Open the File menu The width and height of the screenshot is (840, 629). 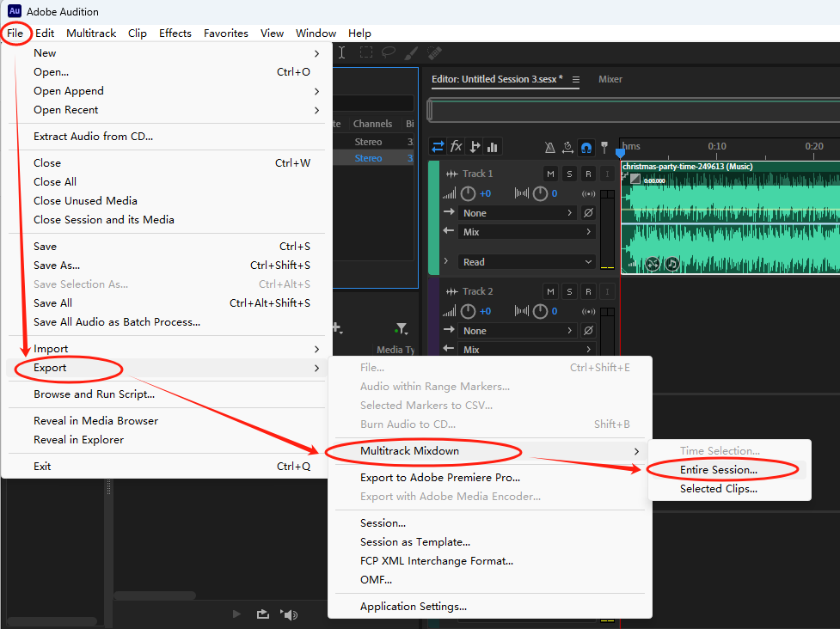coord(15,34)
